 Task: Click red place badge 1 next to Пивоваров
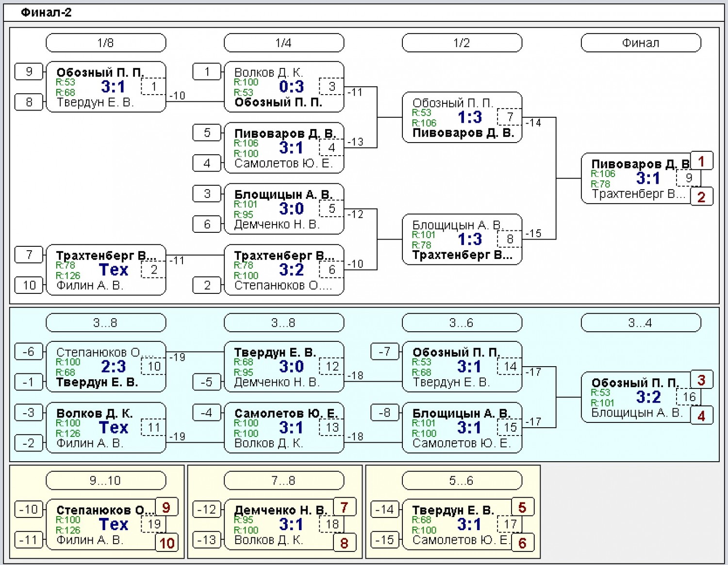click(701, 161)
